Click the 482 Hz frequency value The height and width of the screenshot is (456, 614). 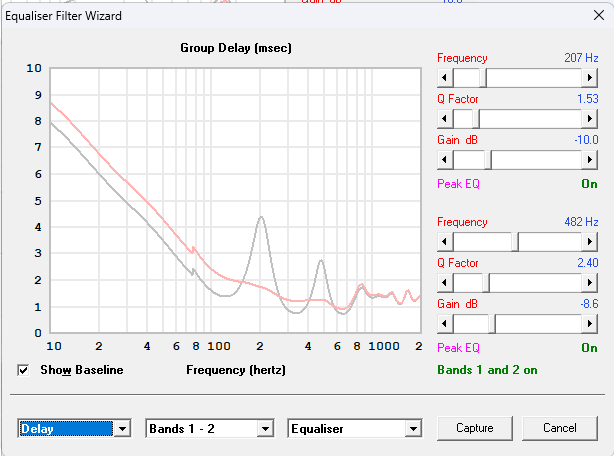581,222
